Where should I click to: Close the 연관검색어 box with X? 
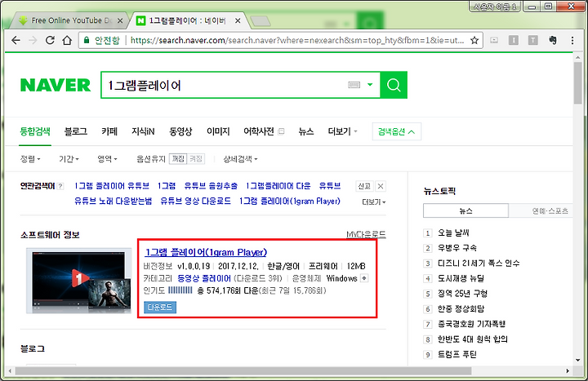pyautogui.click(x=381, y=186)
